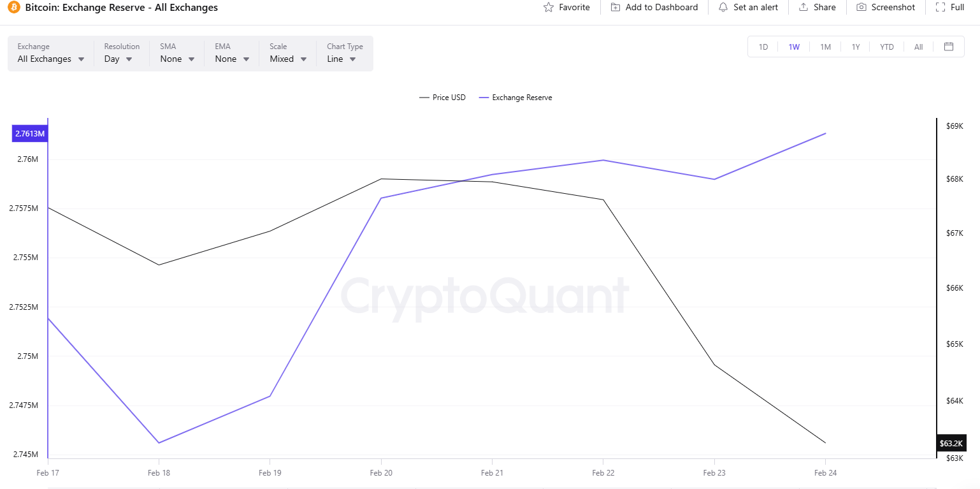Toggle the Price USD series in the legend

(x=442, y=97)
